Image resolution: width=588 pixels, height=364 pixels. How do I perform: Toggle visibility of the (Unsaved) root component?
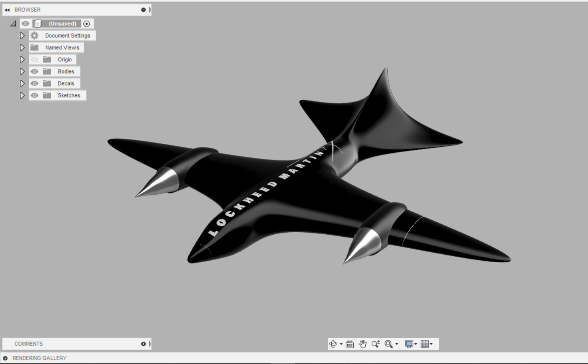tap(26, 24)
